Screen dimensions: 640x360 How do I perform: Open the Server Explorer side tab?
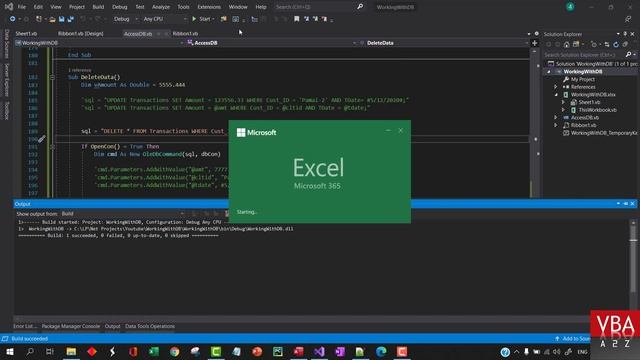[7, 80]
